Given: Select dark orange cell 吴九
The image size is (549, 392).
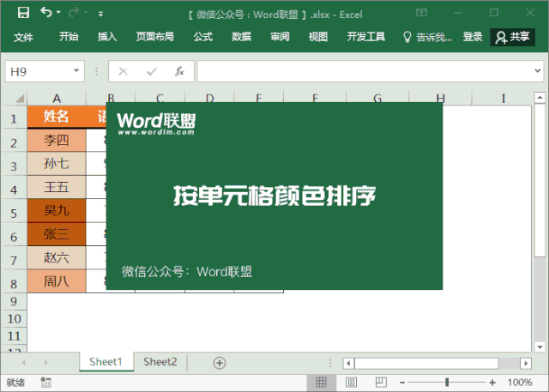Looking at the screenshot, I should point(57,211).
